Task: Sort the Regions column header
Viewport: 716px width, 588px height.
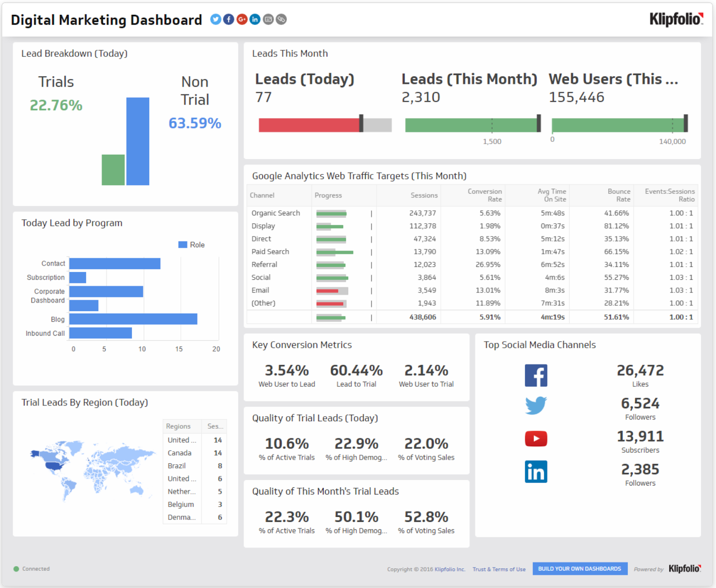Action: click(179, 426)
